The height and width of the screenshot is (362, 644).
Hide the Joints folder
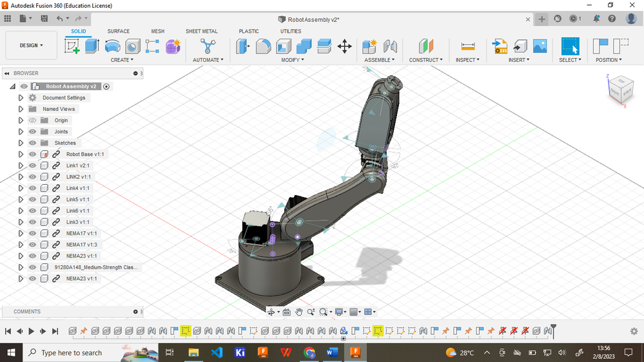pyautogui.click(x=32, y=132)
